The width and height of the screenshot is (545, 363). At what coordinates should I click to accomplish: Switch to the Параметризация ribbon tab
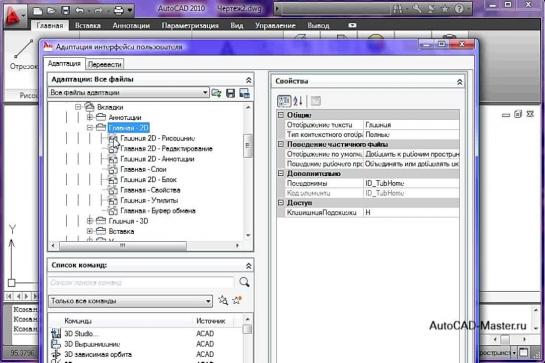(190, 25)
